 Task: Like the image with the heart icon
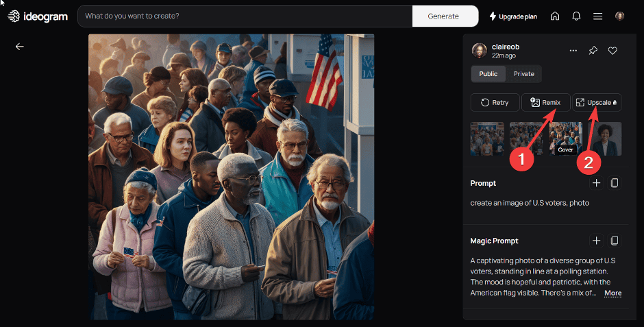pyautogui.click(x=612, y=51)
